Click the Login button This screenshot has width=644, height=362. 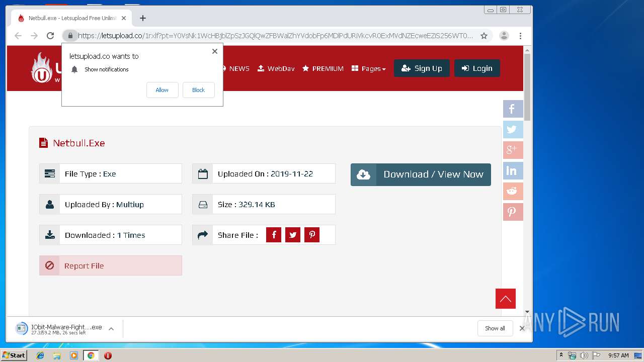click(x=477, y=68)
